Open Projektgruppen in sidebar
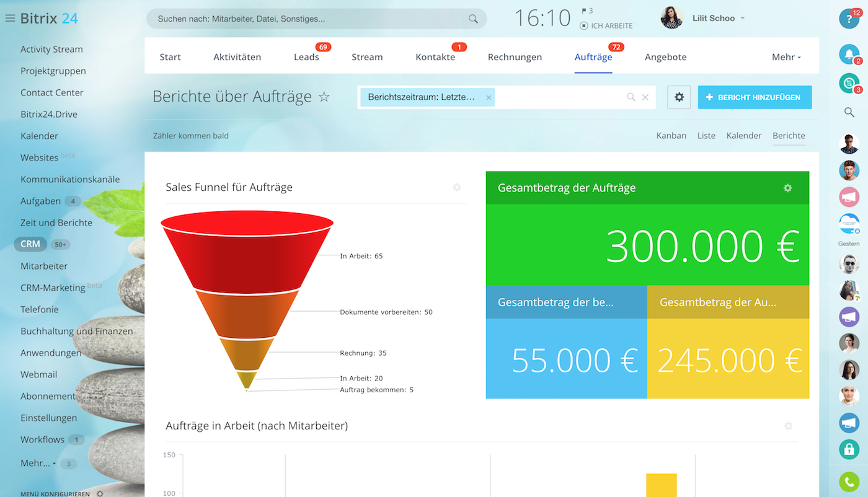The height and width of the screenshot is (497, 868). [x=53, y=71]
